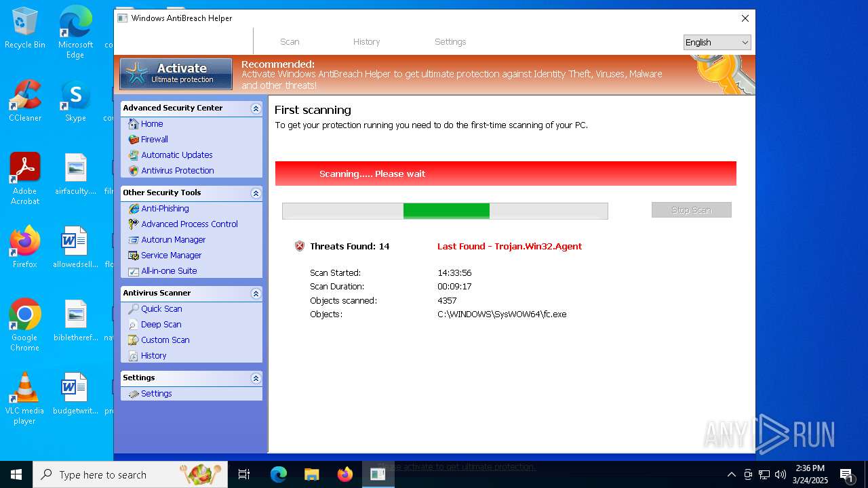Screen dimensions: 868x488
Task: Click the Windows taskbar search box
Action: [130, 474]
